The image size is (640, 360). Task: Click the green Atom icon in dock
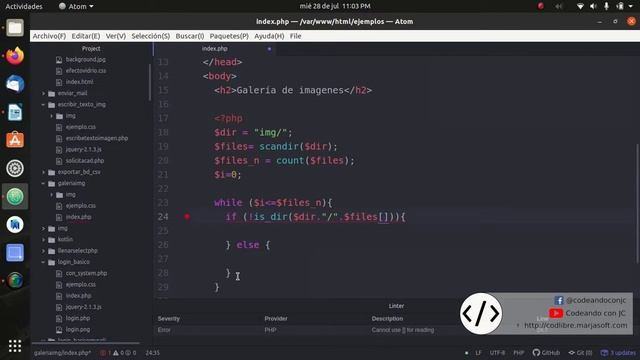(15, 196)
